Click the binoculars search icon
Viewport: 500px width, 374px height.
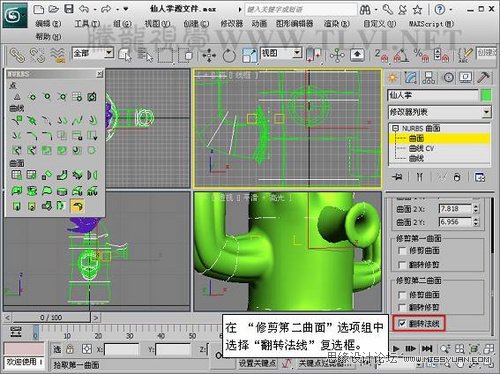pos(365,10)
